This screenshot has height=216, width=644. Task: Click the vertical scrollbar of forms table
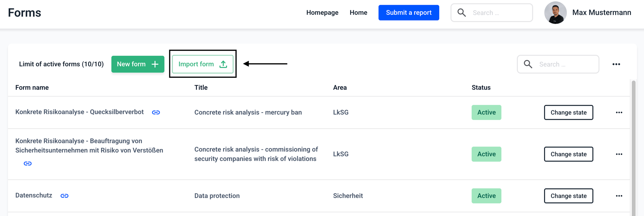633,147
